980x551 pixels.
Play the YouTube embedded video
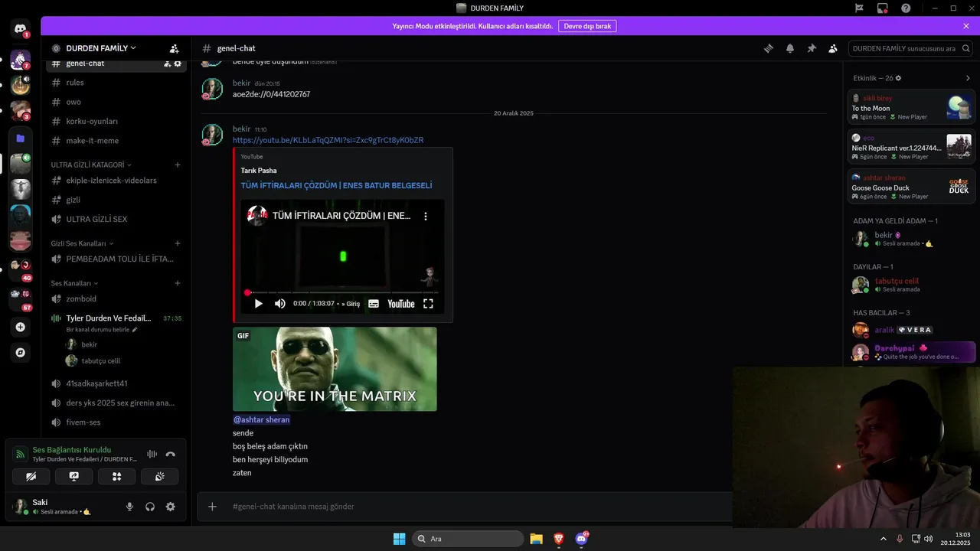[x=258, y=304]
